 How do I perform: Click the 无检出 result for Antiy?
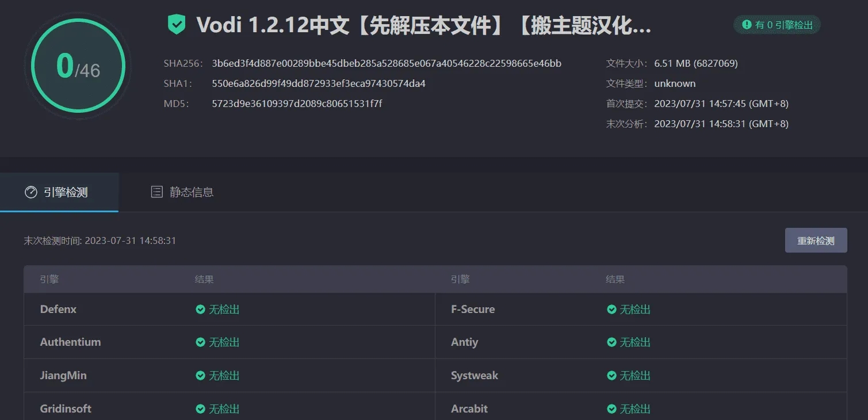click(x=635, y=342)
